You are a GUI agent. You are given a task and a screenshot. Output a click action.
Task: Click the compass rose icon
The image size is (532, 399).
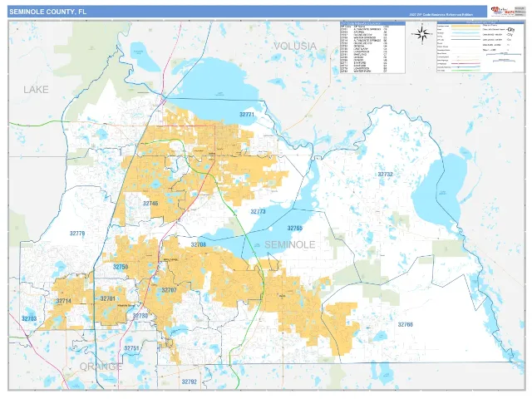(x=422, y=33)
